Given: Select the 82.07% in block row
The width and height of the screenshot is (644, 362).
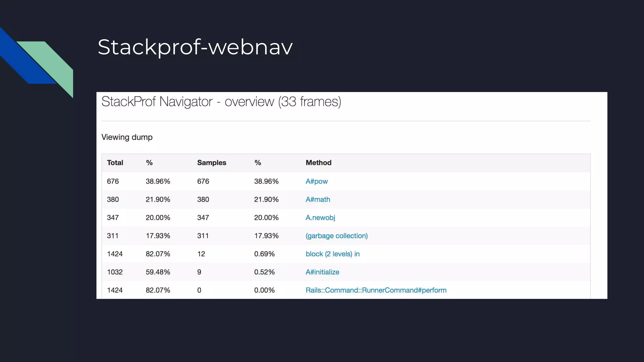Looking at the screenshot, I should click(158, 254).
